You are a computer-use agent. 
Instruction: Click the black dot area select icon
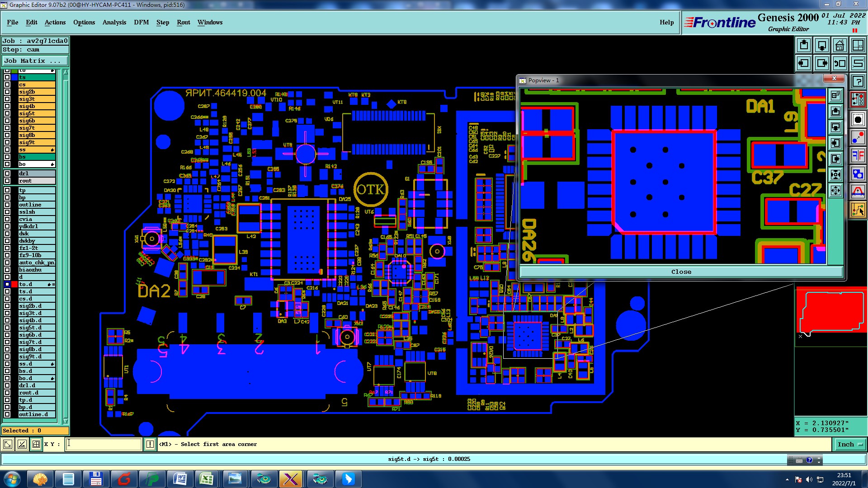tap(858, 119)
